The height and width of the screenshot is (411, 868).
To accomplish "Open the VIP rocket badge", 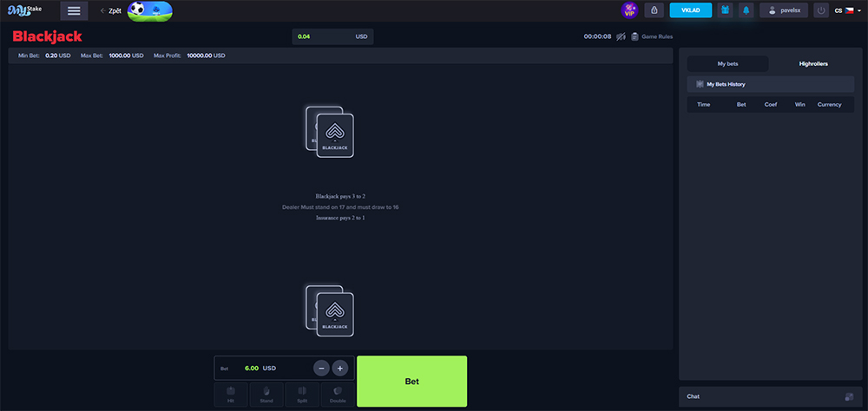I will 629,10.
